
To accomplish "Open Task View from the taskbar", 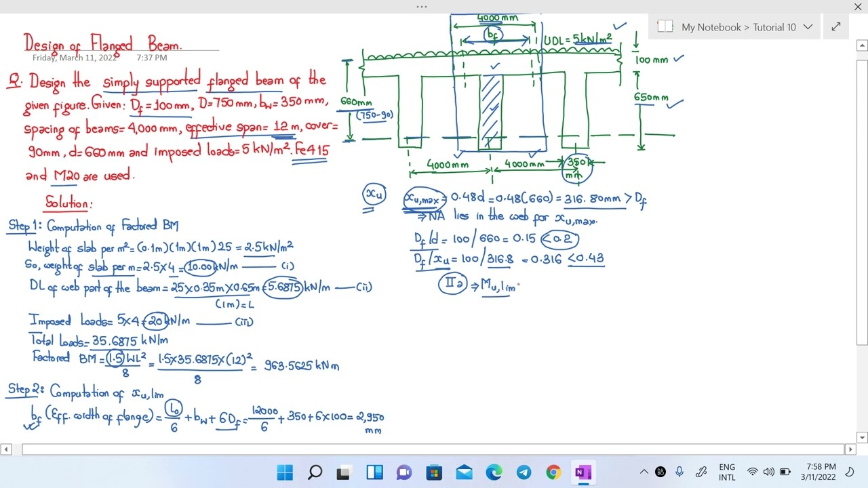I will point(344,472).
